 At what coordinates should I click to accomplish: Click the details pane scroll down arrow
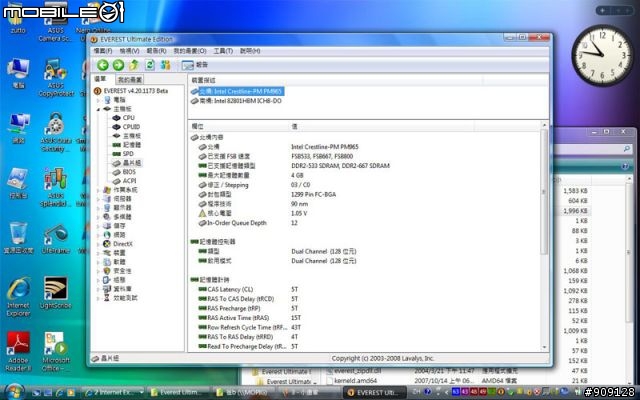pyautogui.click(x=544, y=347)
